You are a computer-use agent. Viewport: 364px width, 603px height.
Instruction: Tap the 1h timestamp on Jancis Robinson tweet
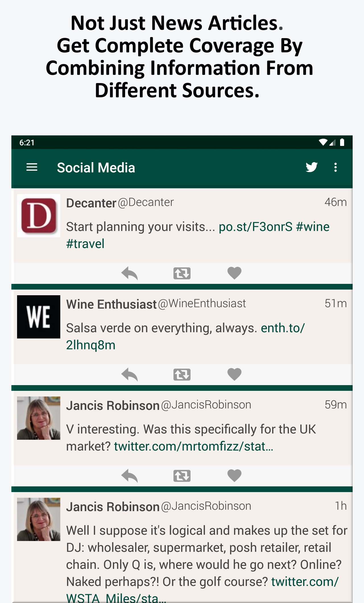[x=341, y=506]
